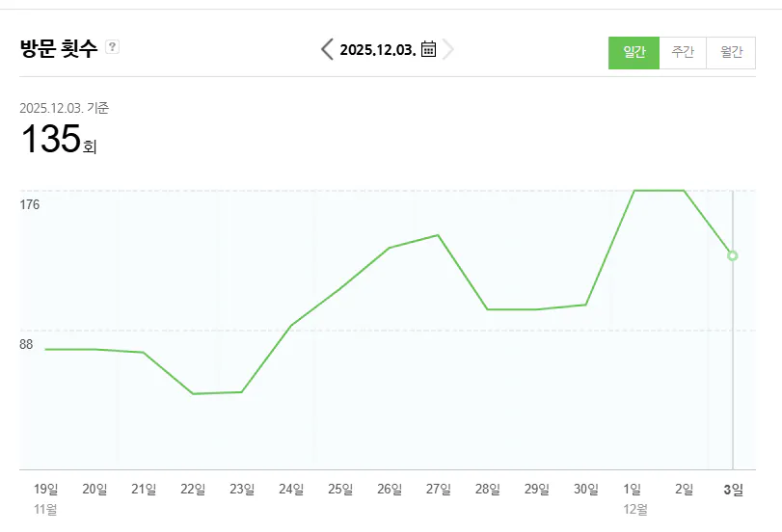Select the 27일 x-axis date label
Viewport: 782px width, 532px height.
pos(439,489)
